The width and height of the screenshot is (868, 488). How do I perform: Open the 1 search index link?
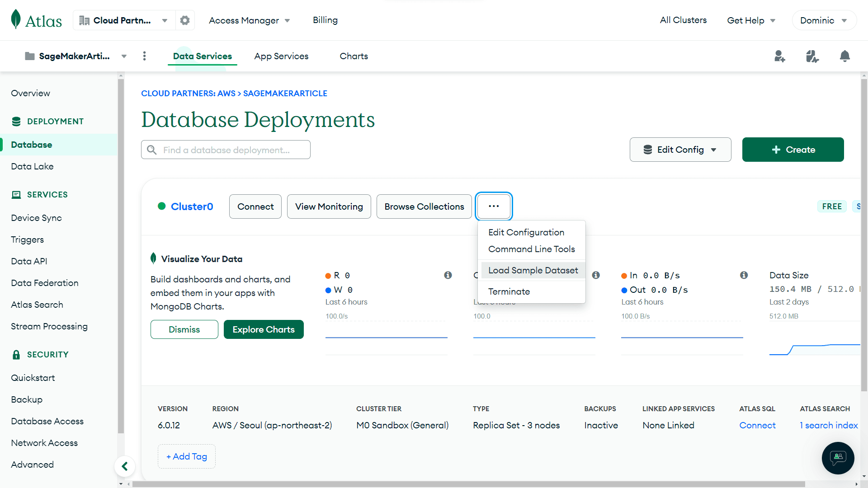point(828,425)
